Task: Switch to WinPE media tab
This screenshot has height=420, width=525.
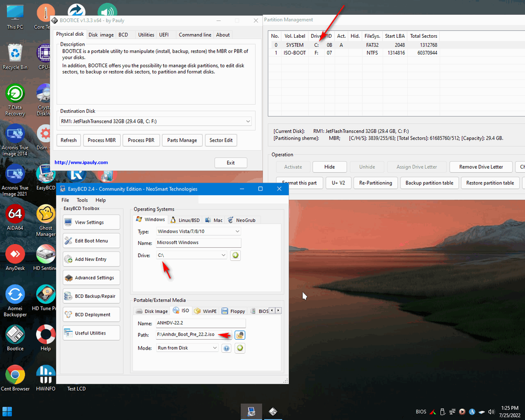Action: [206, 311]
